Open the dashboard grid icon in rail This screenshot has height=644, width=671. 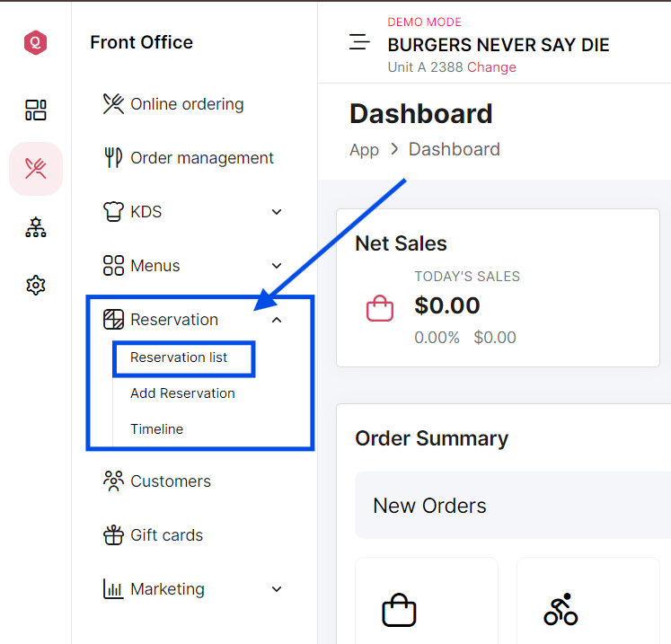[36, 110]
